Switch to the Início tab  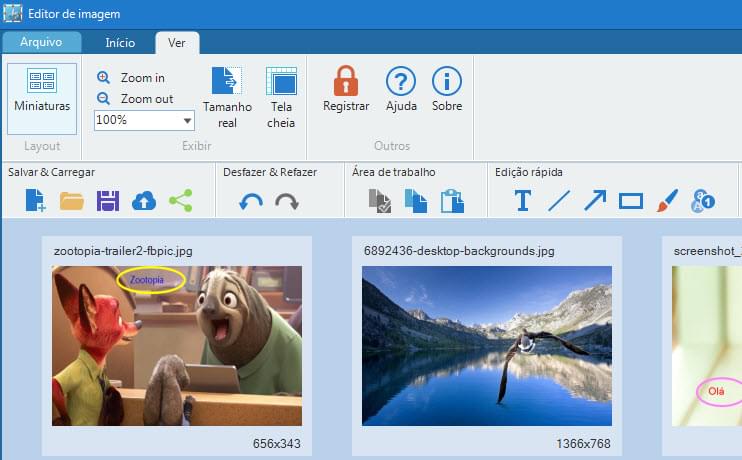point(120,43)
